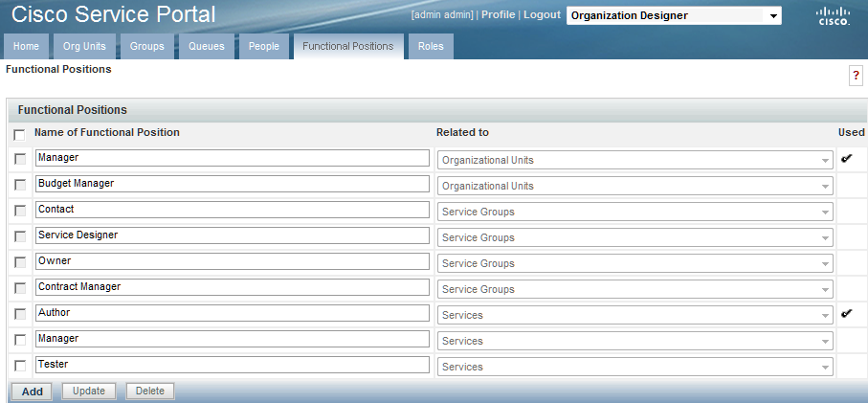The image size is (868, 403).
Task: Click the Used checkmark in Organizational Units Manager row
Action: [x=846, y=158]
